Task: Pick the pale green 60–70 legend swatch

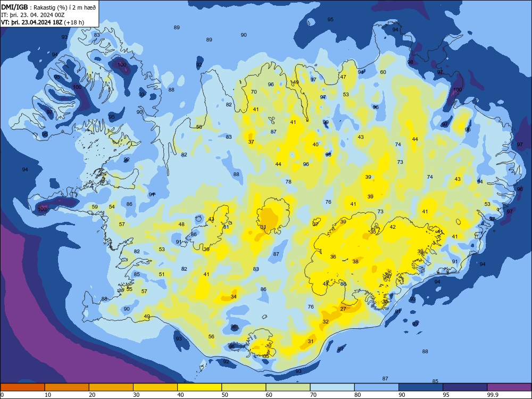Action: coord(288,387)
